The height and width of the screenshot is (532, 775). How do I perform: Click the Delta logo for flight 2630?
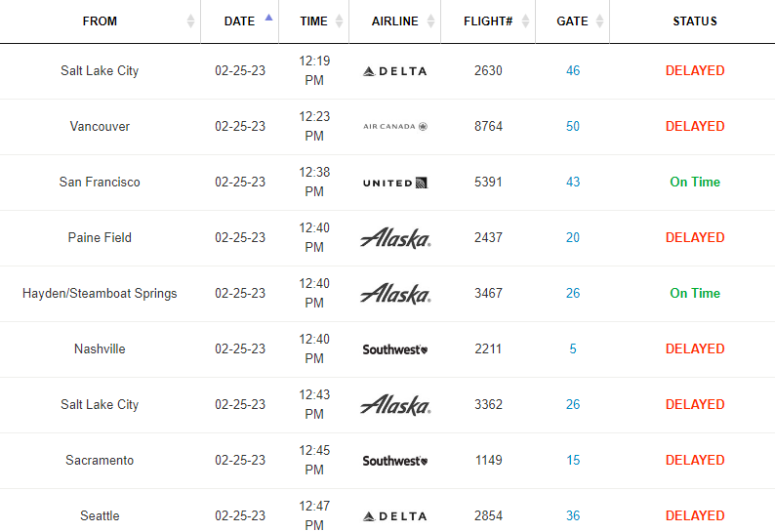pos(394,71)
